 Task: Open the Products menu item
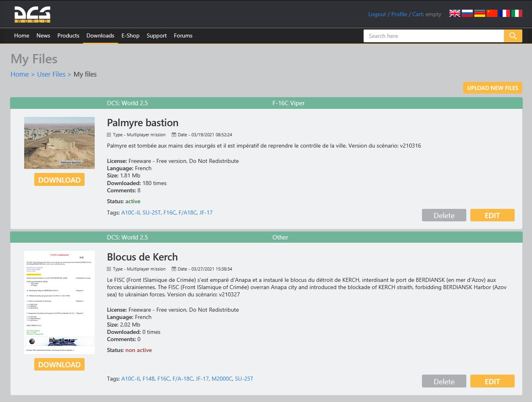[69, 35]
